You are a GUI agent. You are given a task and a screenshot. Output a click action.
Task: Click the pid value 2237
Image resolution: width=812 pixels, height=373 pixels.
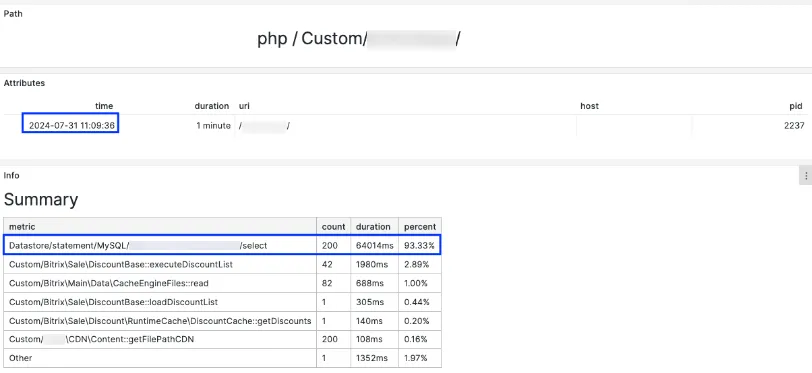[x=794, y=126]
